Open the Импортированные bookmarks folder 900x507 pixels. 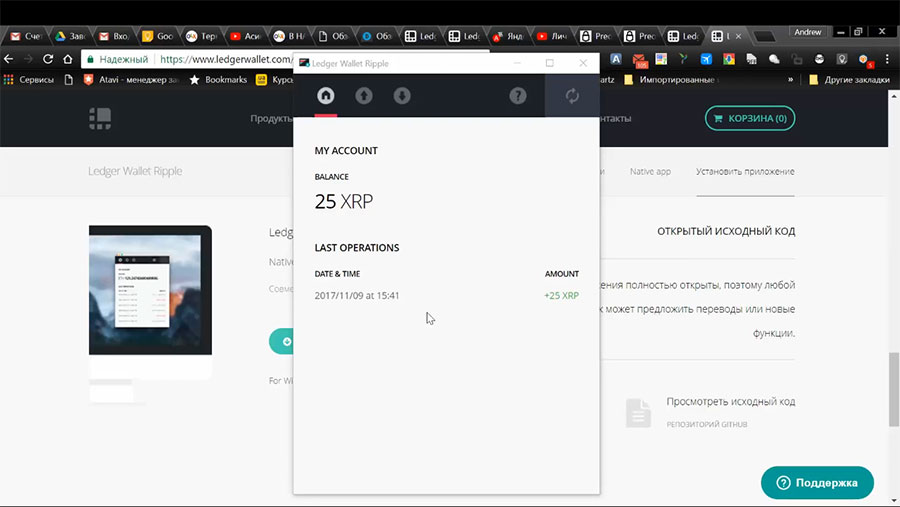[x=671, y=80]
